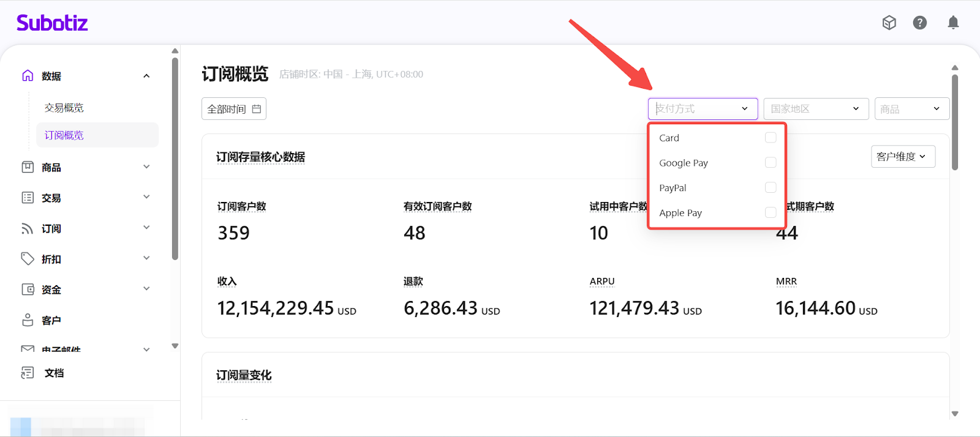Click the 全部时间 date range button
Viewport: 980px width, 437px height.
(233, 109)
